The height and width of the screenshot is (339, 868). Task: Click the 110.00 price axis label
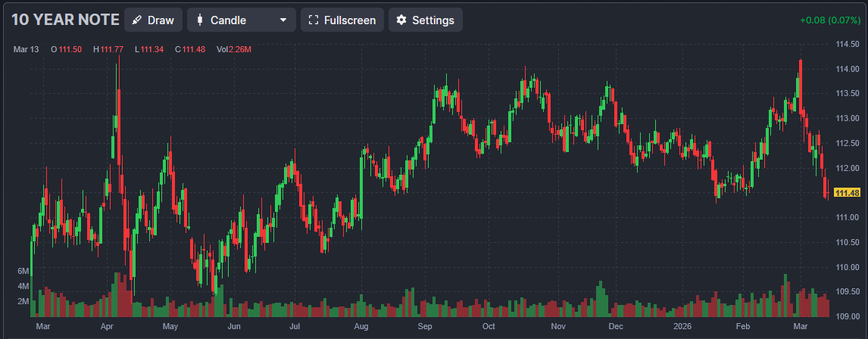point(848,267)
